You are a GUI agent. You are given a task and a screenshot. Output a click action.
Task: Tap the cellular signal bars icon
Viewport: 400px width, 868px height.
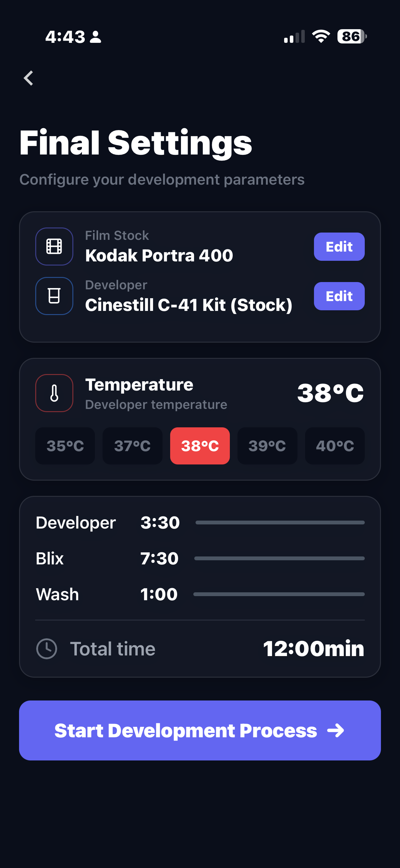click(294, 36)
